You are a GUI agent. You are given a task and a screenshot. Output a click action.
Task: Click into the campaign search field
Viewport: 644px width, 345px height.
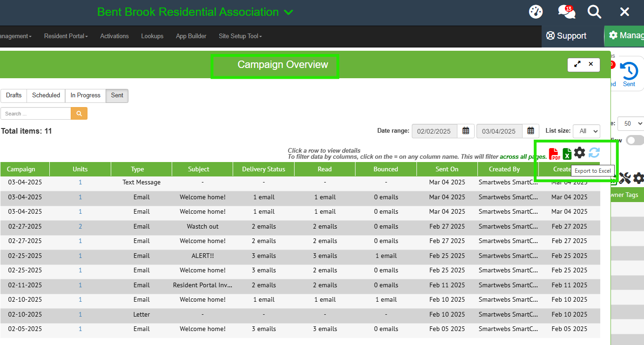(36, 114)
